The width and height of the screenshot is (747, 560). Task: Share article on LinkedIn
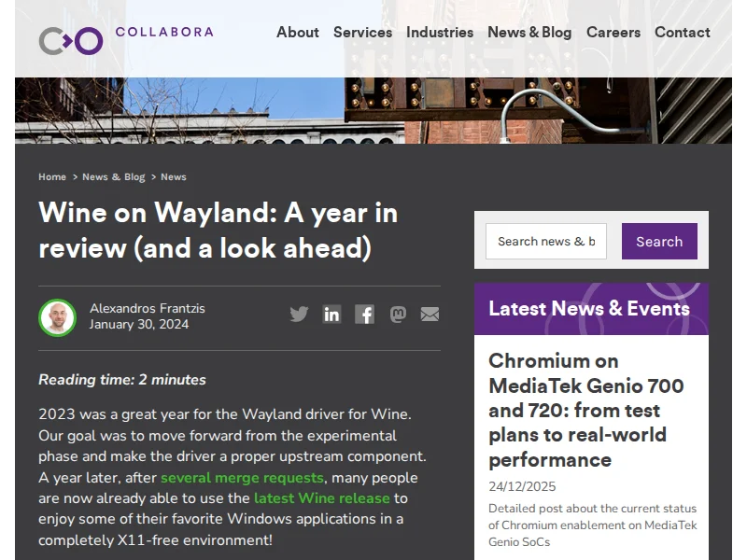click(331, 314)
